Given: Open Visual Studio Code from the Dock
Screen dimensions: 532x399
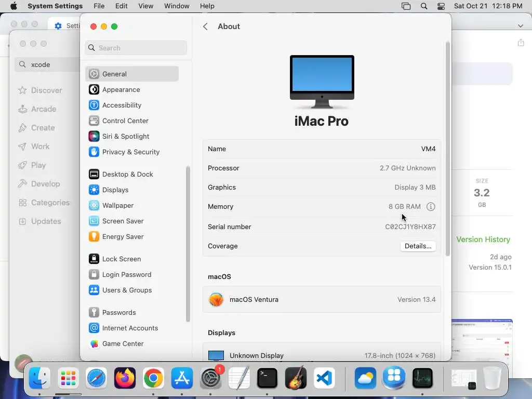Looking at the screenshot, I should [x=324, y=378].
